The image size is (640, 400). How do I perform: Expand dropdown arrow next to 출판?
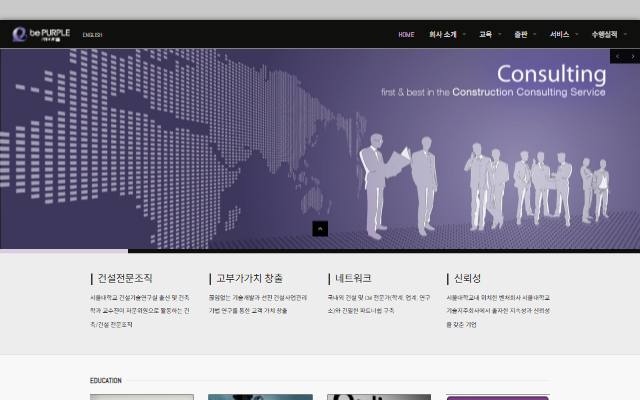coord(535,34)
